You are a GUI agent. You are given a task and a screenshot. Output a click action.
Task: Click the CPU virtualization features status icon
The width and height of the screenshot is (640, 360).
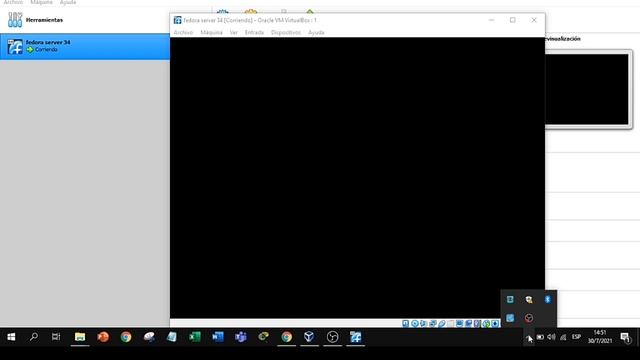(477, 324)
